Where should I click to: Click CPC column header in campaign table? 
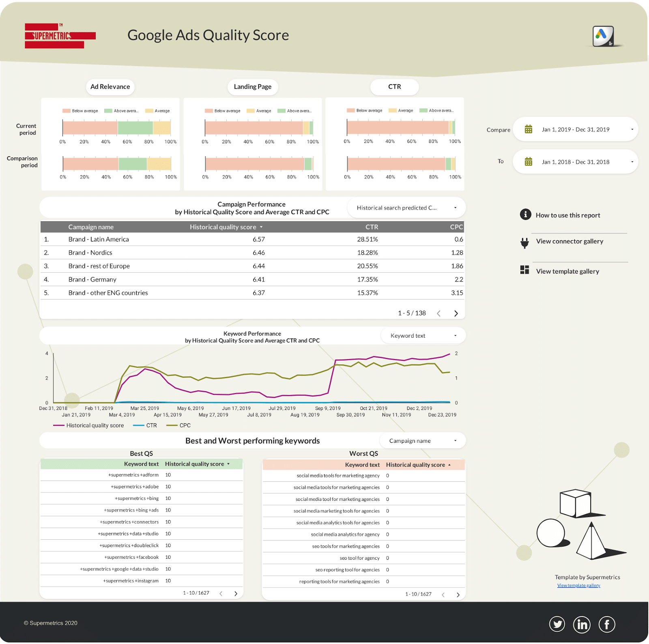[x=456, y=227]
